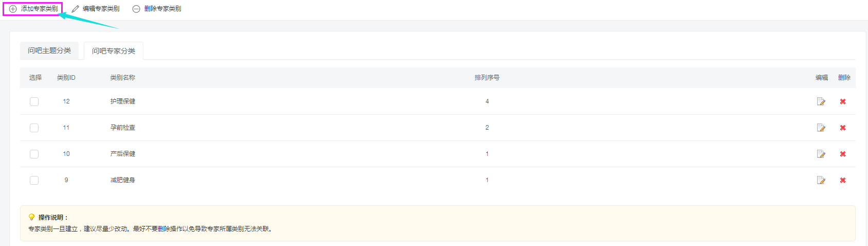The height and width of the screenshot is (246, 868).
Task: Select the 孕前检查 row checkbox
Action: 34,128
